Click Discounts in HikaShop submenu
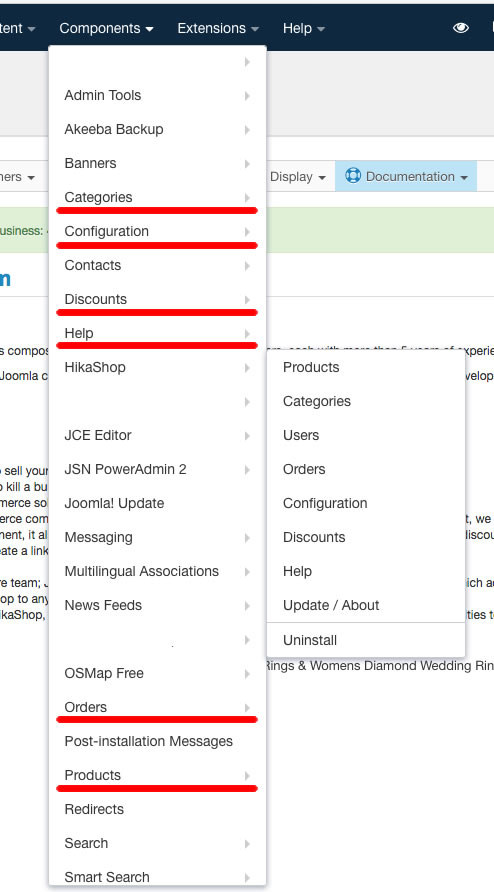Image resolution: width=494 pixels, height=892 pixels. (366, 538)
